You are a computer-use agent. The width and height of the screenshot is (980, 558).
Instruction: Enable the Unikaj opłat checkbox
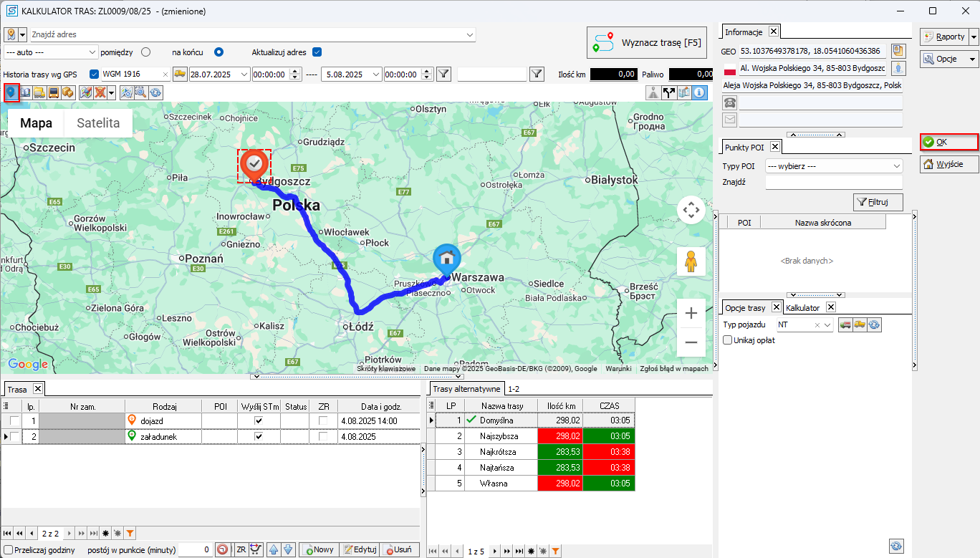(x=728, y=340)
